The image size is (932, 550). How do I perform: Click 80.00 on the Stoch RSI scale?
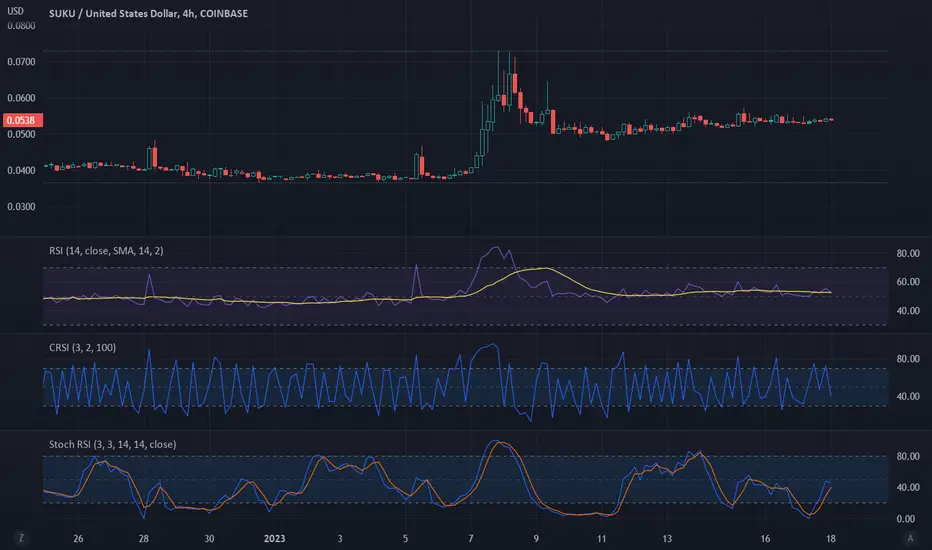[908, 456]
